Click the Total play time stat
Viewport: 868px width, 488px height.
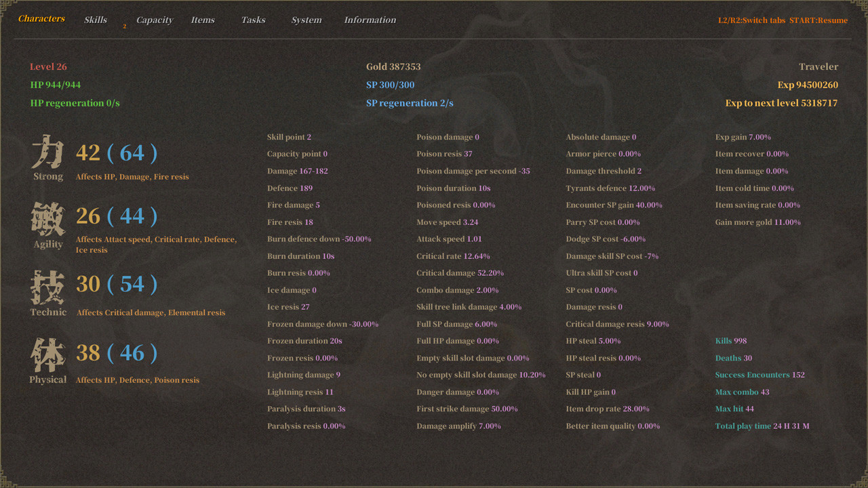click(762, 426)
